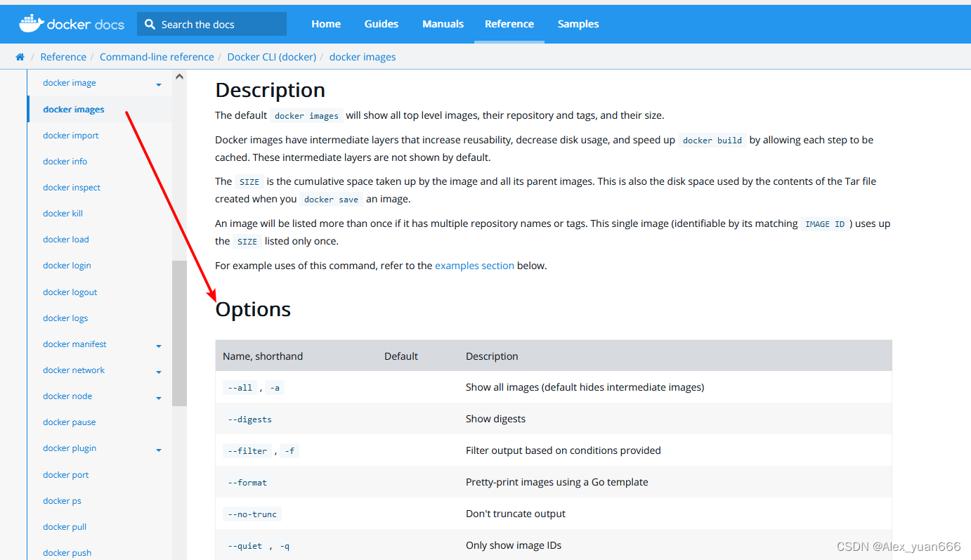The image size is (971, 560).
Task: Expand the docker network sidebar arrow
Action: (x=159, y=372)
